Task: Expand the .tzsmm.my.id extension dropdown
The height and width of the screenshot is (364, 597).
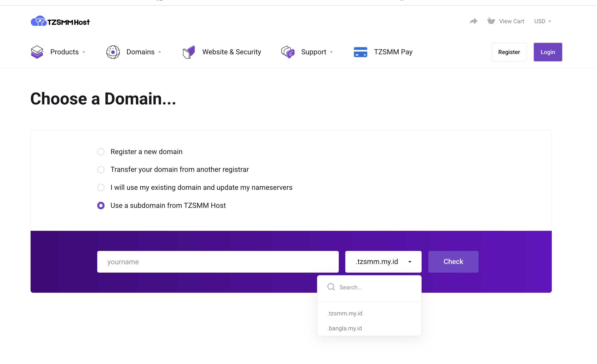Action: [x=383, y=261]
